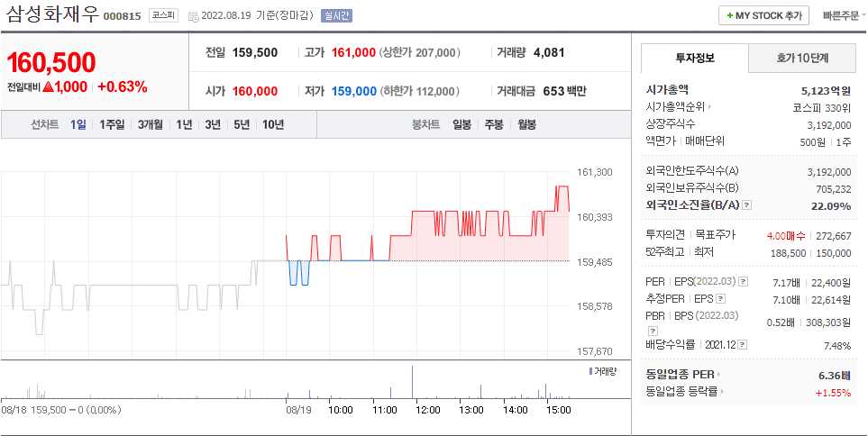This screenshot has height=436, width=868.
Task: Select the 5년 line chart range
Action: click(242, 124)
